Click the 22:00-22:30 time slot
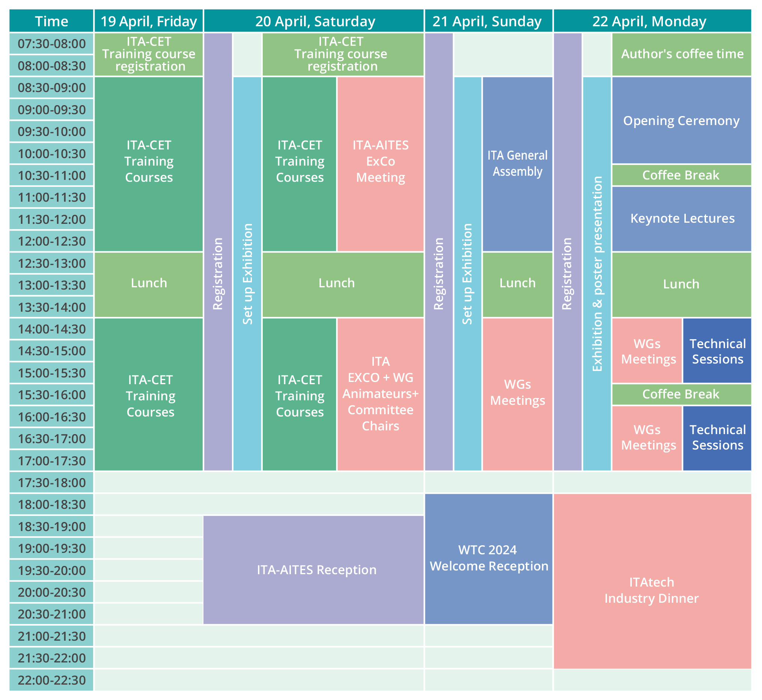This screenshot has height=700, width=762. click(x=51, y=680)
